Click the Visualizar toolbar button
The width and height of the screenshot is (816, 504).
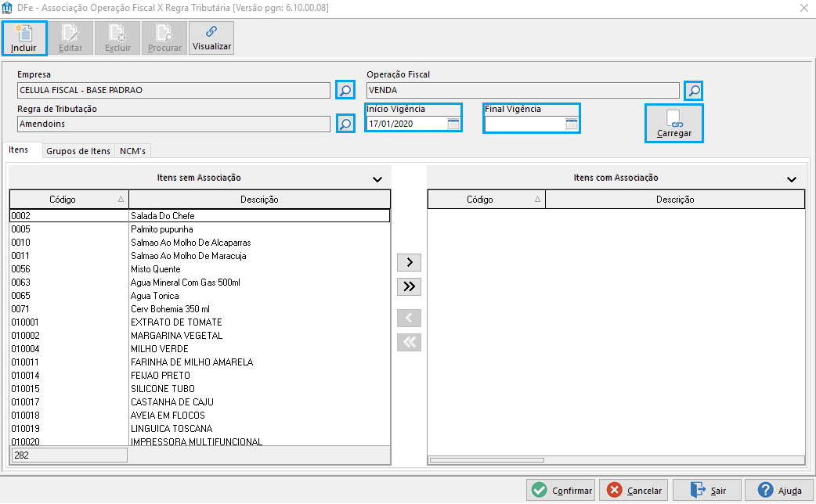click(211, 38)
